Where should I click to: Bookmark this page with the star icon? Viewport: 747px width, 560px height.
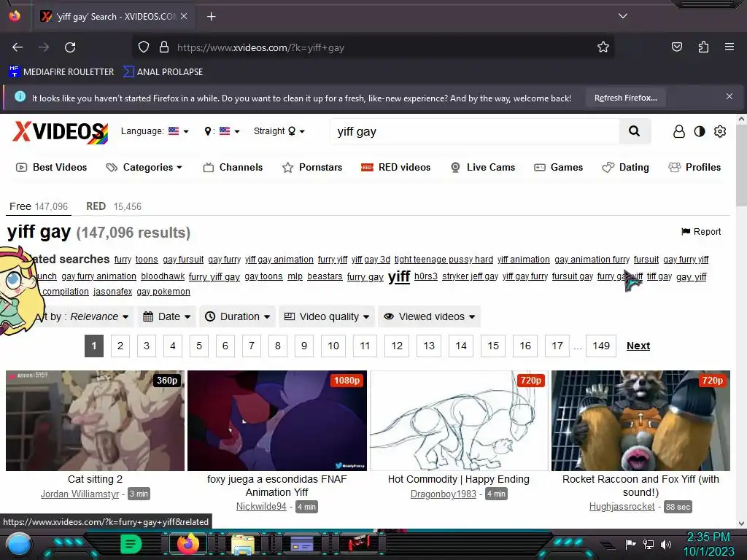603,47
